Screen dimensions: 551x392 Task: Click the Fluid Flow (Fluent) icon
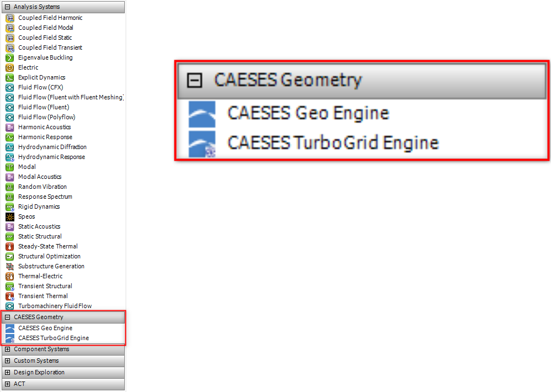(10, 107)
